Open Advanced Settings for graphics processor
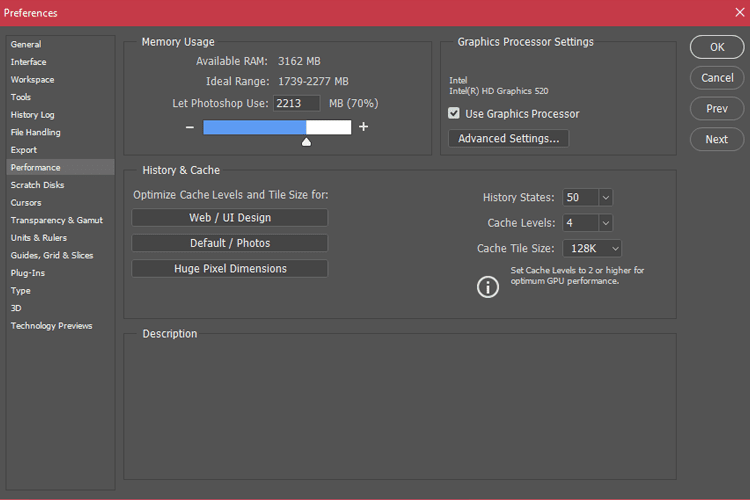Image resolution: width=750 pixels, height=500 pixels. (508, 138)
